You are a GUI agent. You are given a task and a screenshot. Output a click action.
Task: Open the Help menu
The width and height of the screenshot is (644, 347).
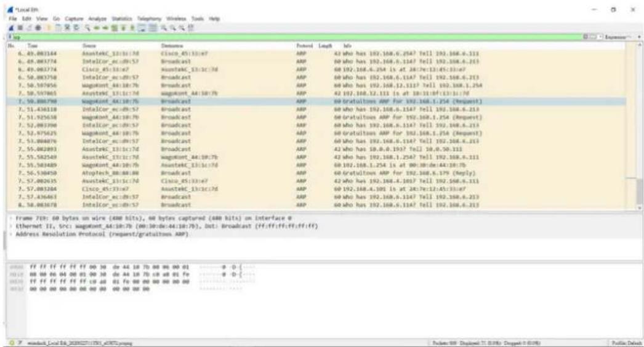[214, 18]
